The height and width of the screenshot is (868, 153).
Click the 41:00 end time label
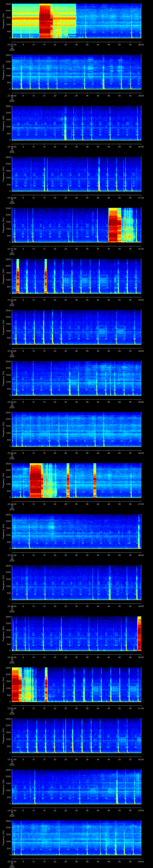[141, 198]
